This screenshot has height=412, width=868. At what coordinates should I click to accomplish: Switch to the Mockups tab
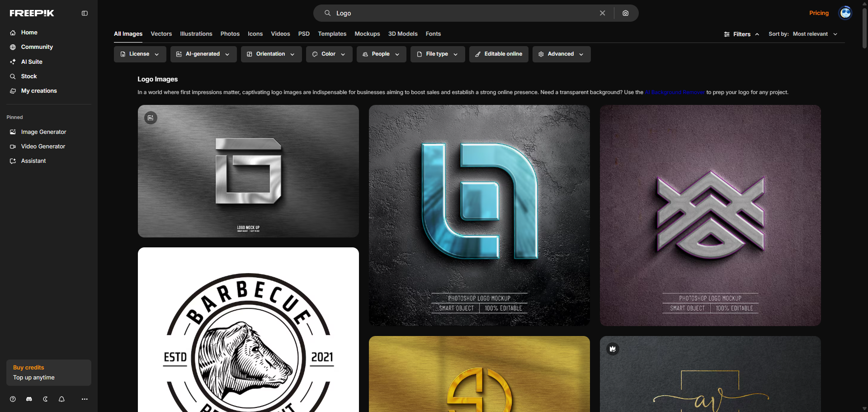[x=367, y=34]
